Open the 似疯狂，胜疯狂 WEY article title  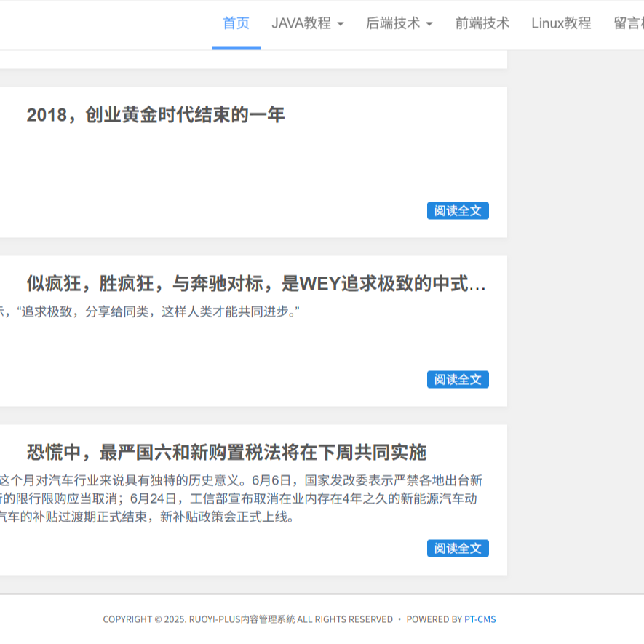click(x=256, y=284)
